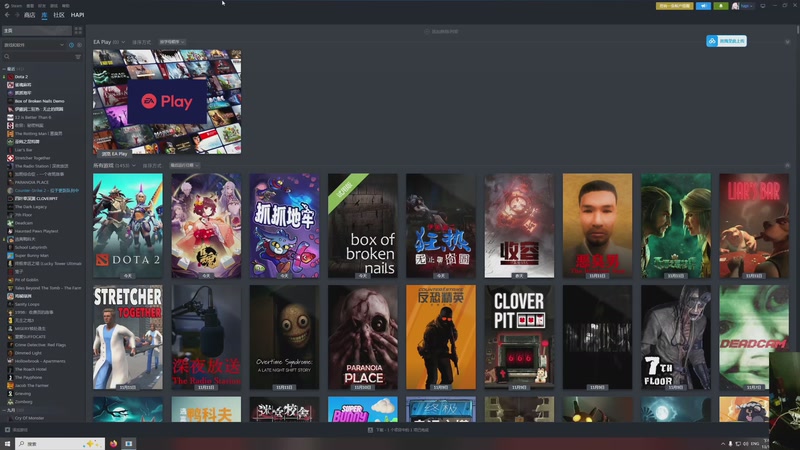Select Box of Broken Nails Demo in sidebar

click(39, 101)
